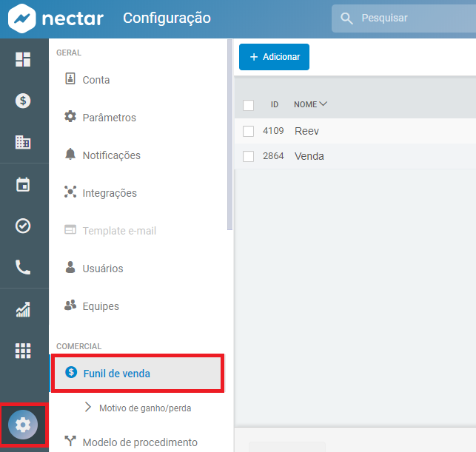
Task: Open the phone calls sidebar icon
Action: coord(23,267)
